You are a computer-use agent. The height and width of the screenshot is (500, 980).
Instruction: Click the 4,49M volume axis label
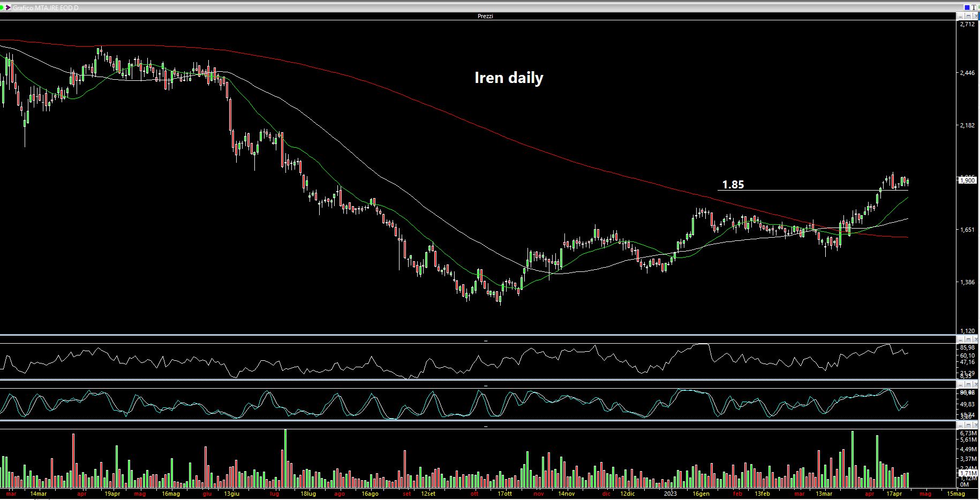(968, 450)
